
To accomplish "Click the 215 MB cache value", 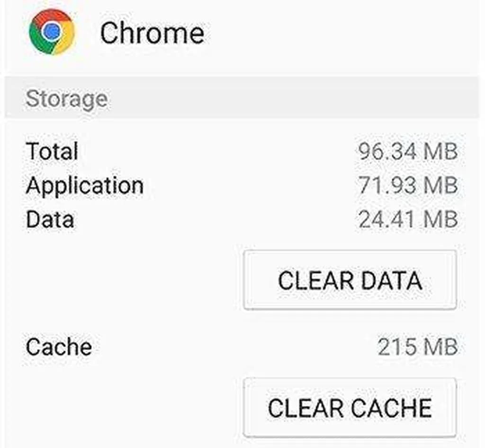I will (x=418, y=347).
